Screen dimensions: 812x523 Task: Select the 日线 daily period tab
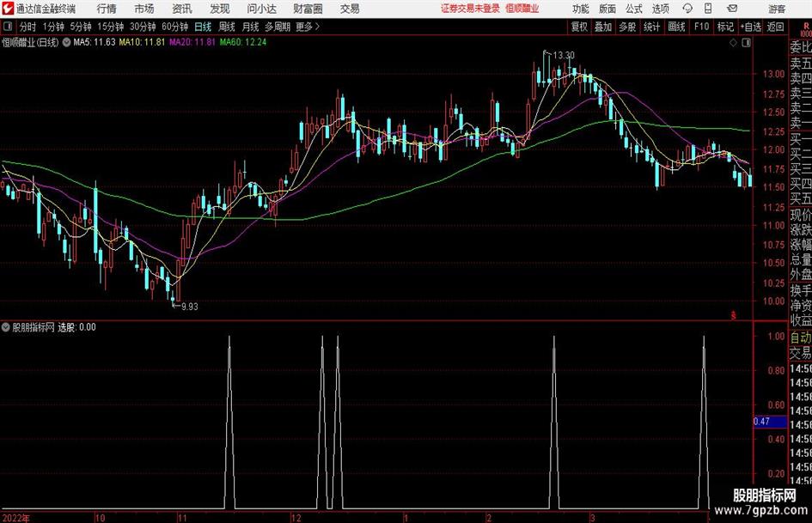(x=203, y=27)
